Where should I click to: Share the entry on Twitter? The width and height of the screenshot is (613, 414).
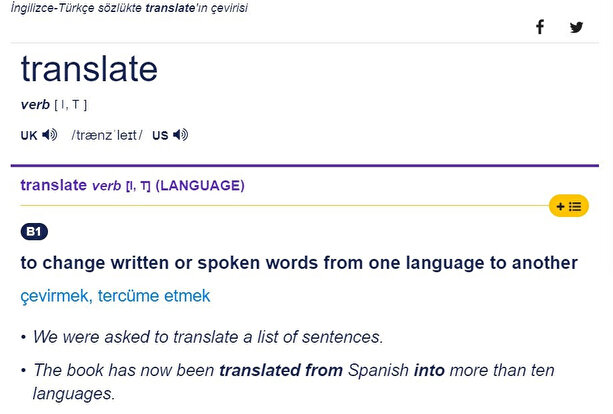pyautogui.click(x=576, y=27)
